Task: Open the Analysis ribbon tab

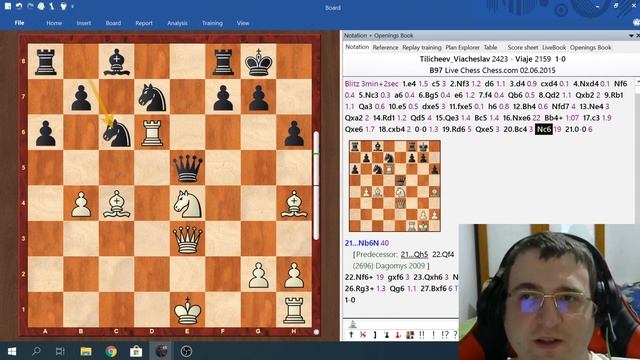Action: (x=177, y=23)
